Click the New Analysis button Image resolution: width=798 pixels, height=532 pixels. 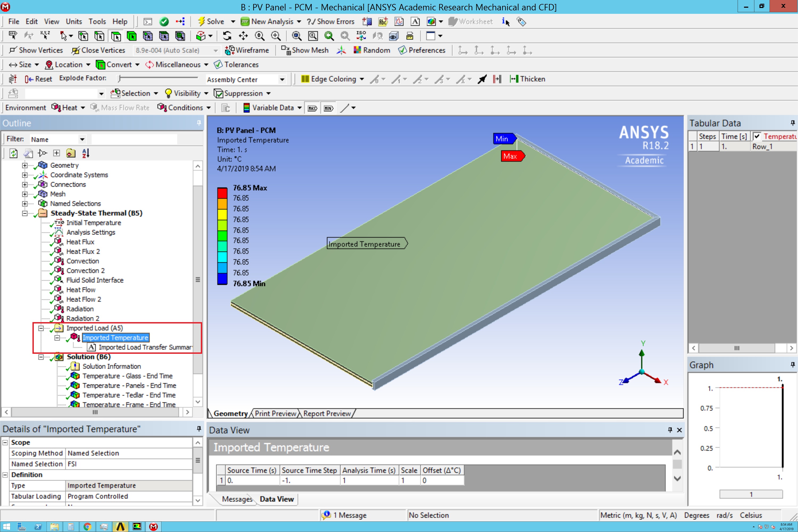pyautogui.click(x=271, y=21)
